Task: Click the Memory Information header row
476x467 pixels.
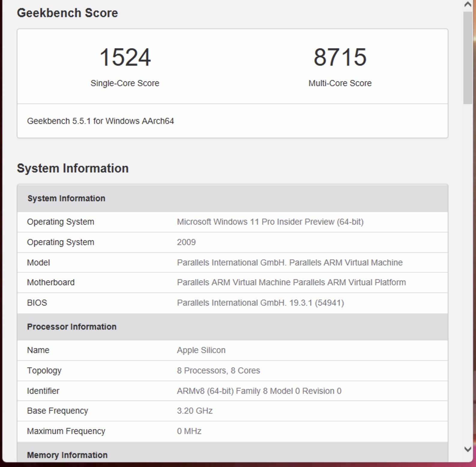Action: coord(233,452)
